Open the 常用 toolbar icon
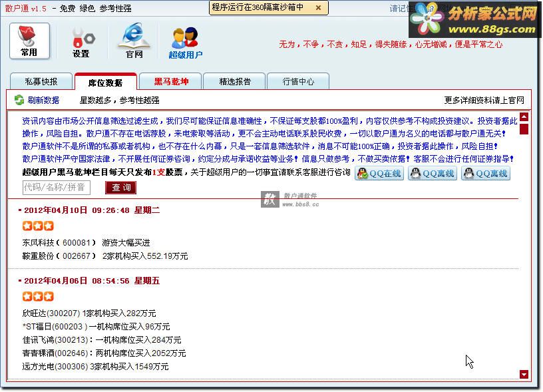543x392 pixels. point(29,41)
